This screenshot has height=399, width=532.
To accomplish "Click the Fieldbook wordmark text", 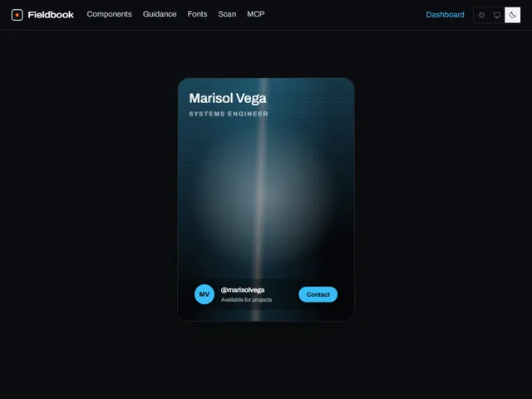I will [51, 15].
